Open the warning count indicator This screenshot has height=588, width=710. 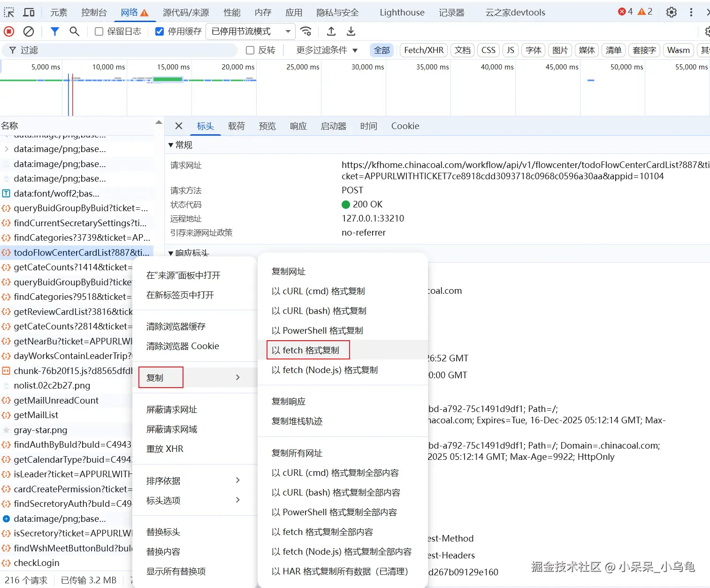tap(645, 12)
